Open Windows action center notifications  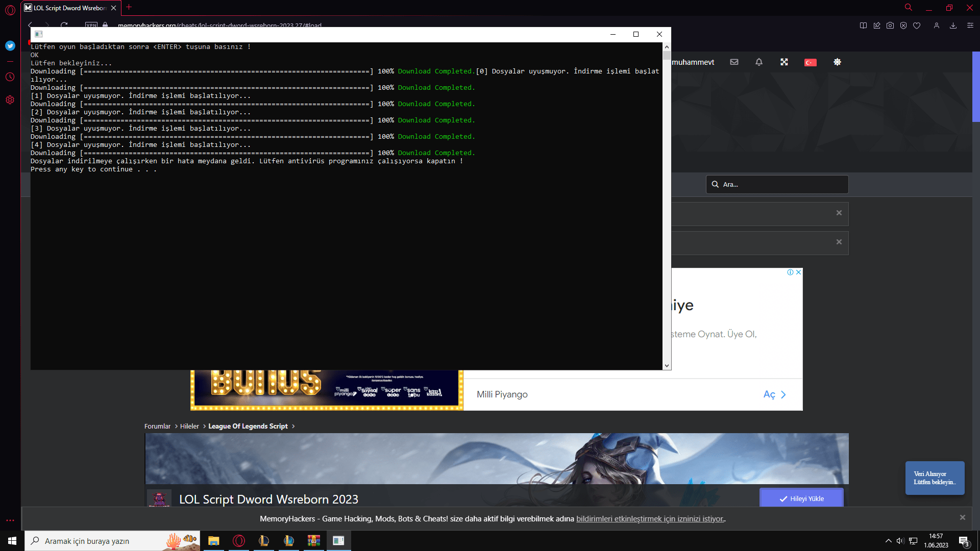coord(964,541)
